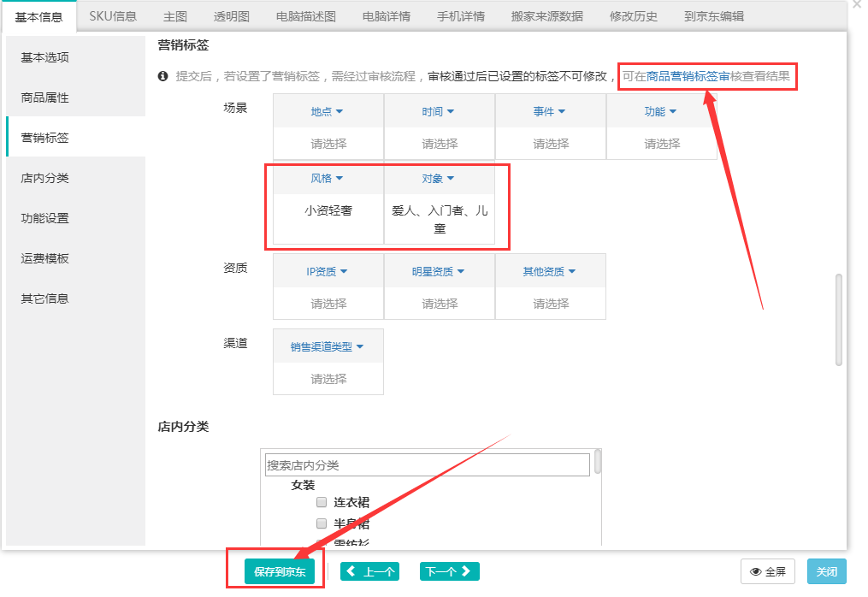Expand the 销售渠道类型 dropdown

328,346
